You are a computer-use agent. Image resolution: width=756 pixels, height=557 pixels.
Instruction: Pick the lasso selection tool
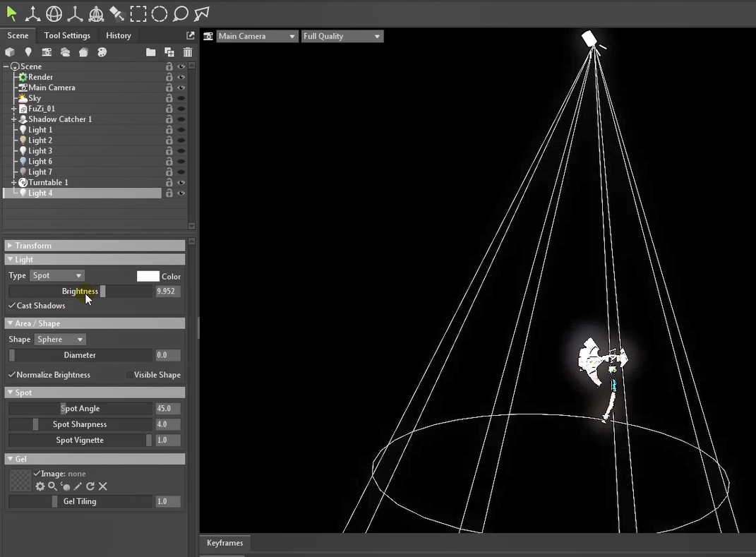coord(181,13)
